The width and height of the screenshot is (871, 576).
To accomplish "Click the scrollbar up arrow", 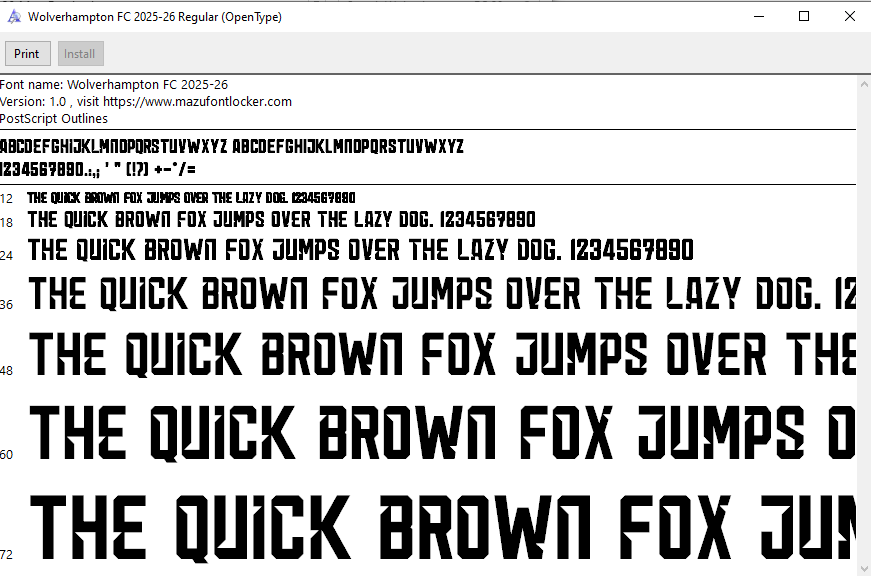I will click(864, 85).
